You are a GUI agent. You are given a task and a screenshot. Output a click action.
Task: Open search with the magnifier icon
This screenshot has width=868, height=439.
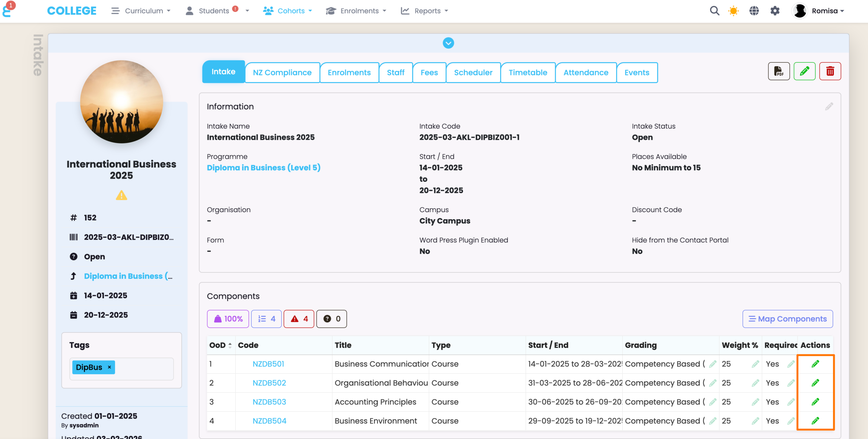coord(714,11)
